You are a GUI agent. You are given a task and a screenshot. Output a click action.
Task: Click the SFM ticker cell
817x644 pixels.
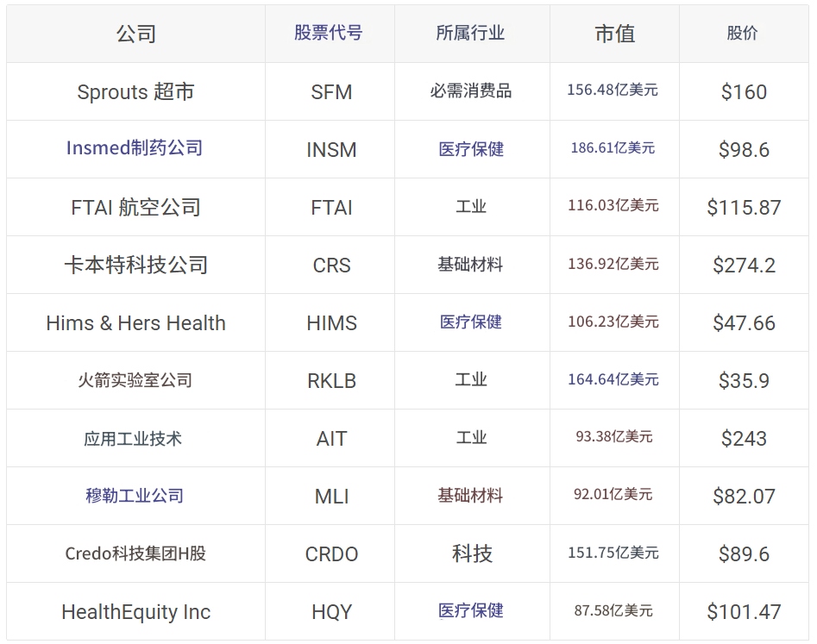pos(330,91)
